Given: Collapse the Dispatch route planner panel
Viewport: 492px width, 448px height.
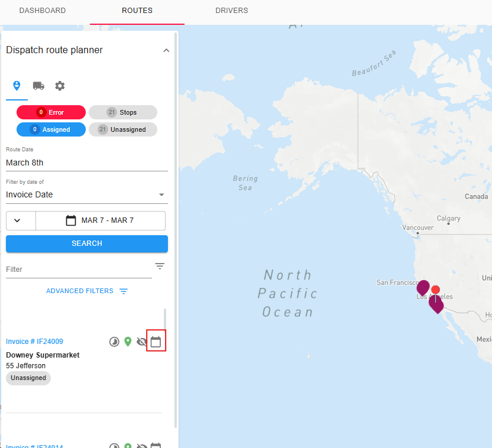Looking at the screenshot, I should tap(166, 50).
